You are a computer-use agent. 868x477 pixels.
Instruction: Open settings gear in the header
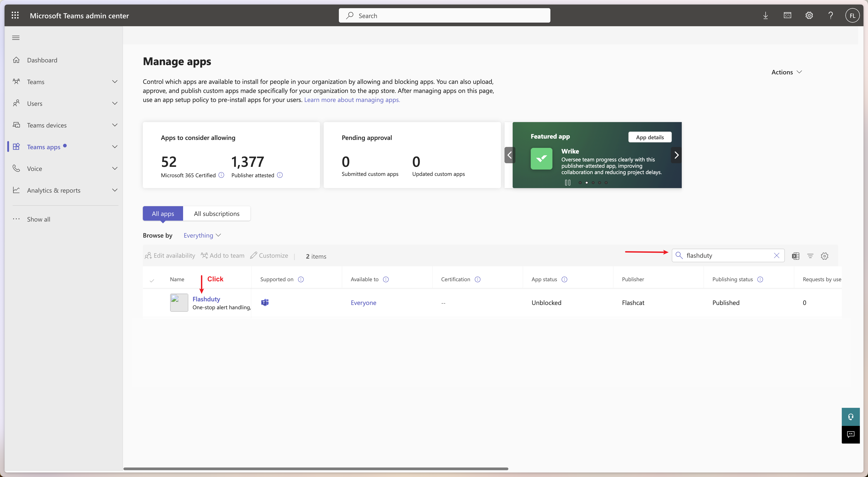pos(809,16)
